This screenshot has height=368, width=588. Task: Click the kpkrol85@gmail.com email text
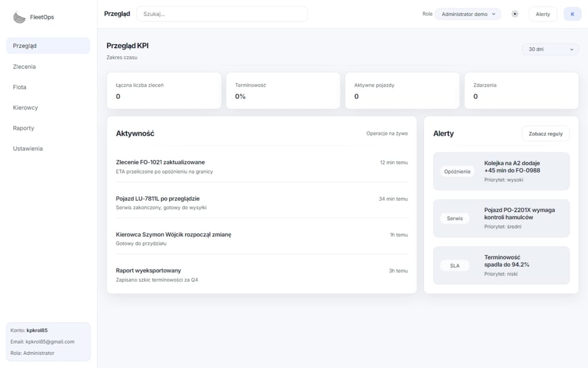(x=50, y=342)
